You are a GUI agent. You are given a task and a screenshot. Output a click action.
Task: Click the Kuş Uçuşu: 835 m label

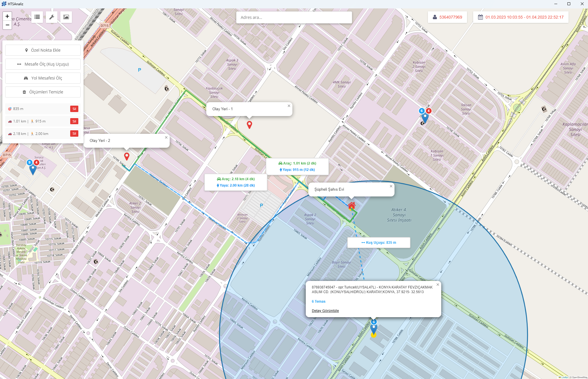tap(379, 243)
